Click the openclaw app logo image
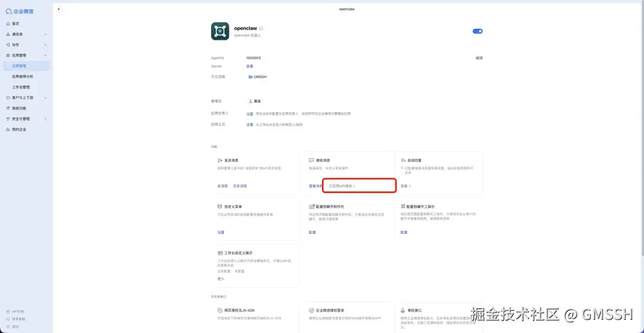The image size is (644, 333). [x=220, y=31]
